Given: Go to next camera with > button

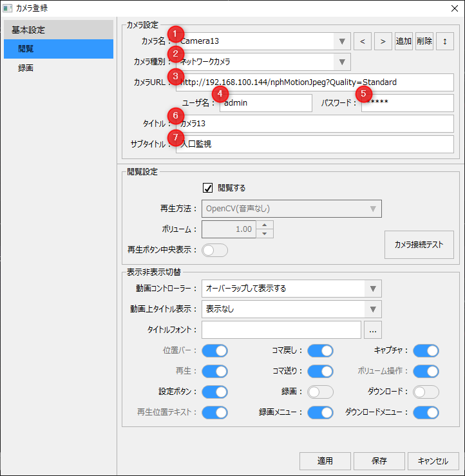Looking at the screenshot, I should tap(383, 41).
